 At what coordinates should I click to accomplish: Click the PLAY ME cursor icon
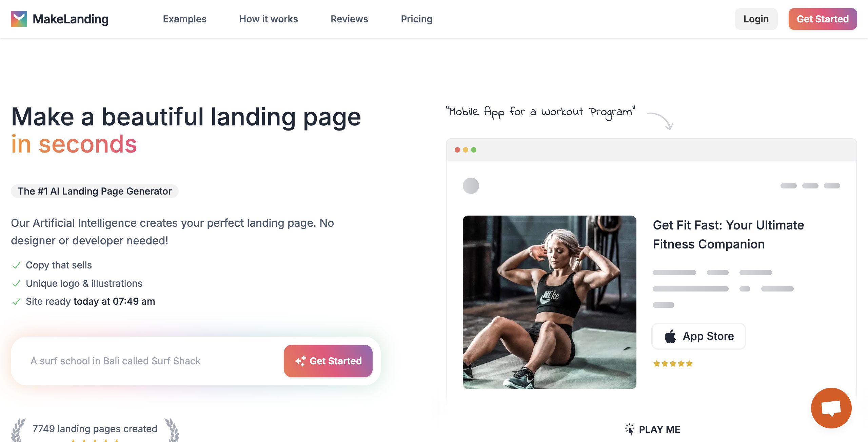[x=630, y=429]
